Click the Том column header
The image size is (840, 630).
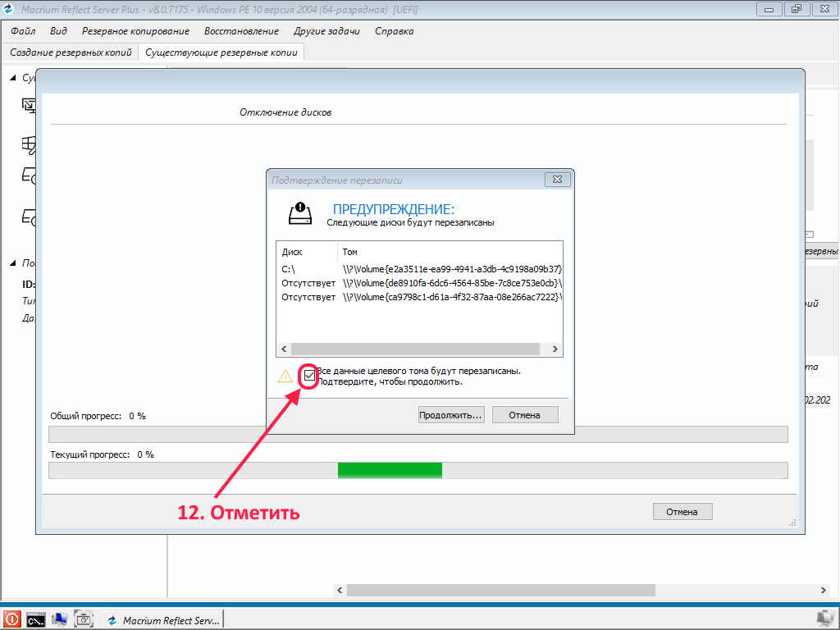click(450, 252)
